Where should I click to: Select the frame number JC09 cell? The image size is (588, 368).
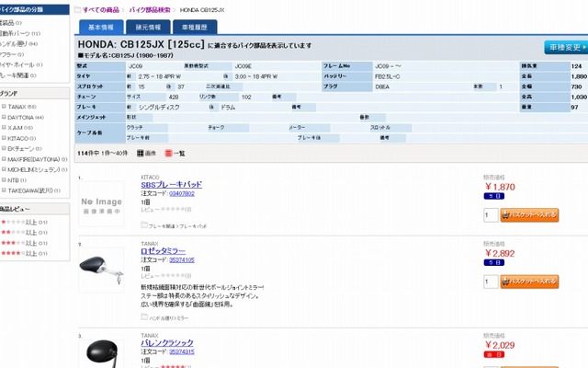tap(388, 66)
